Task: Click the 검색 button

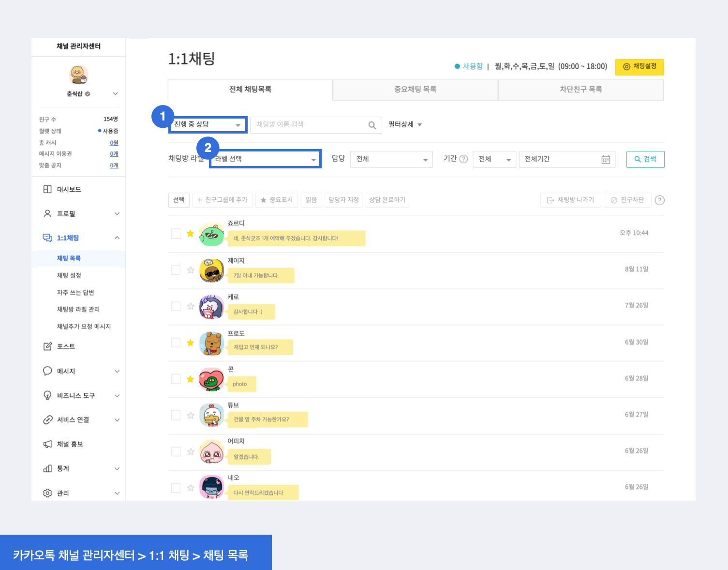Action: tap(645, 159)
